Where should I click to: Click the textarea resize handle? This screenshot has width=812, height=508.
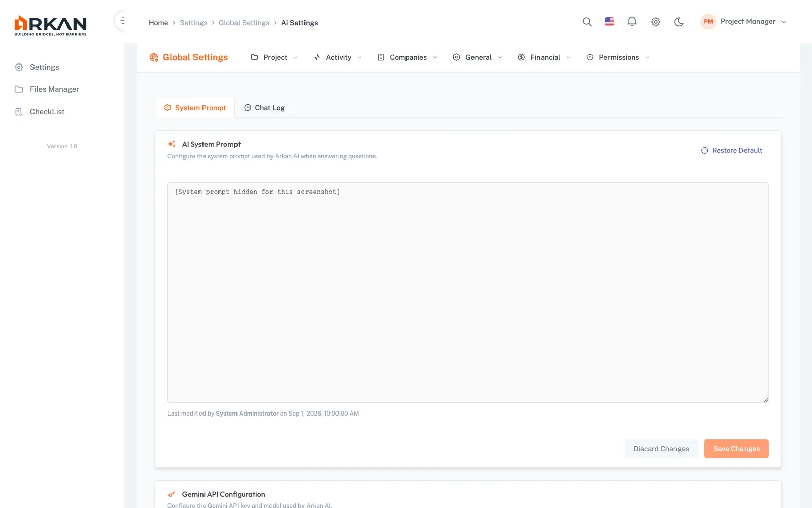click(x=766, y=400)
